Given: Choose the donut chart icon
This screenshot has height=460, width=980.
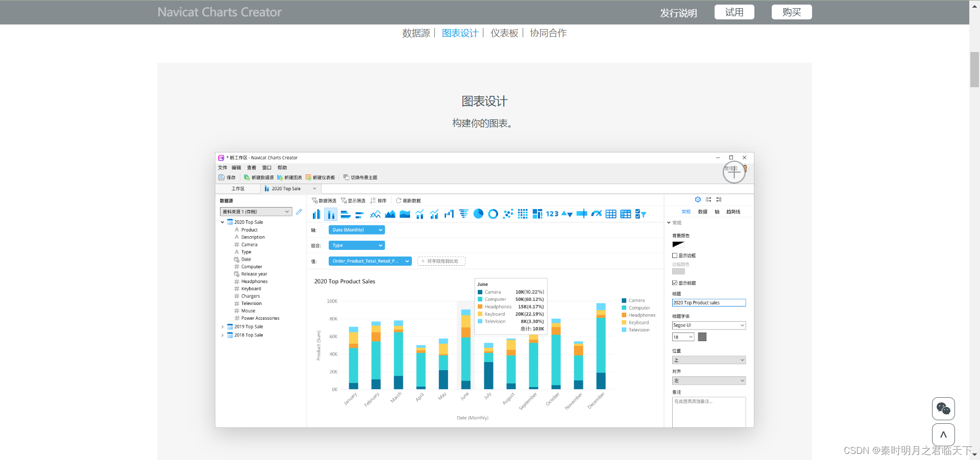Looking at the screenshot, I should tap(493, 214).
